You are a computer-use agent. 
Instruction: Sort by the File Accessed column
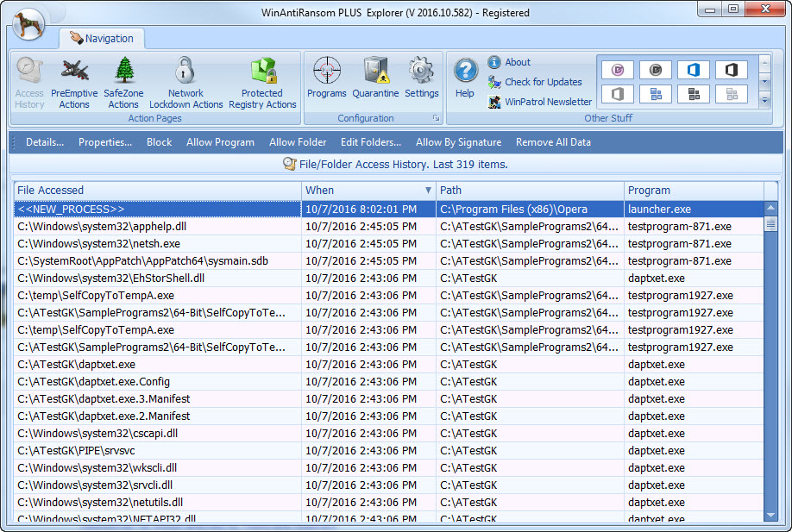pyautogui.click(x=158, y=191)
